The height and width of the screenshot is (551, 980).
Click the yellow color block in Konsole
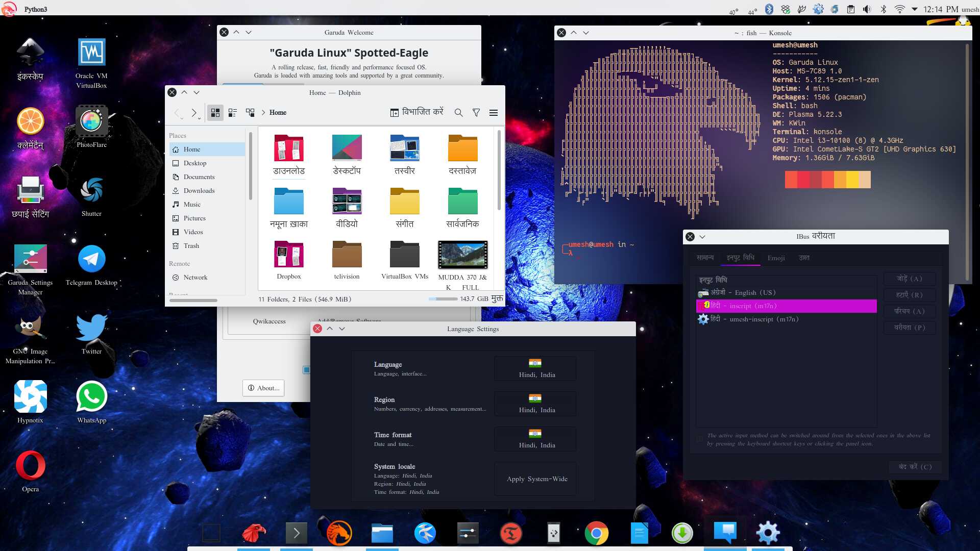tap(852, 180)
